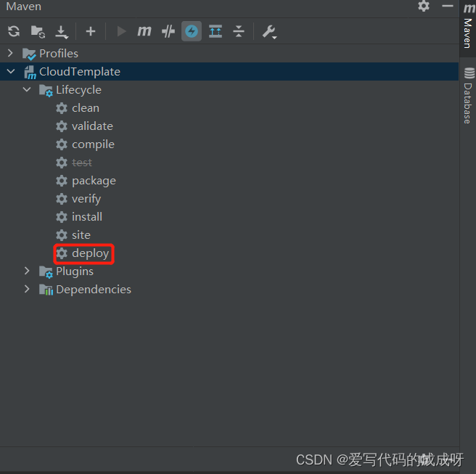Screen dimensions: 476x474
Task: Click the CloudTemplate project label
Action: [x=80, y=72]
